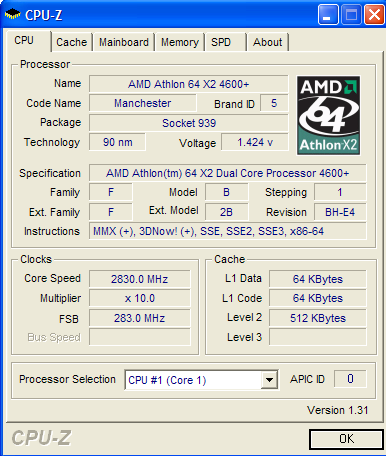Click the empty Bus Speed field
The height and width of the screenshot is (456, 386).
(140, 337)
